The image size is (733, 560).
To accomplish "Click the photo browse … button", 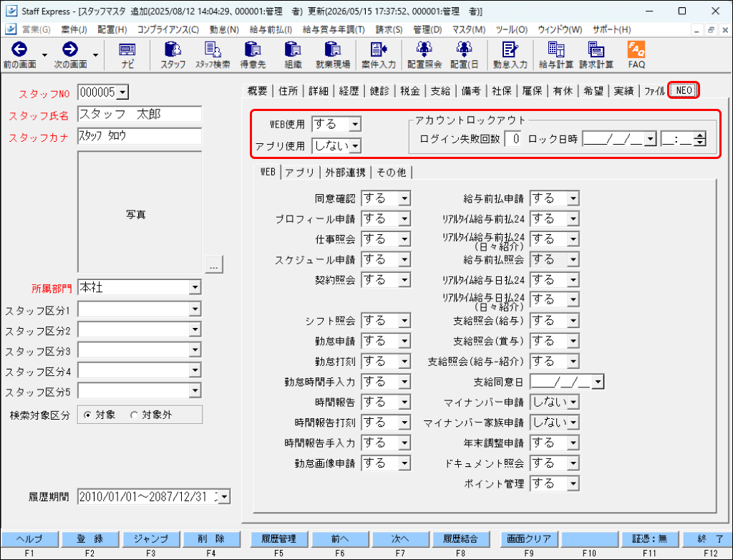I will (214, 264).
